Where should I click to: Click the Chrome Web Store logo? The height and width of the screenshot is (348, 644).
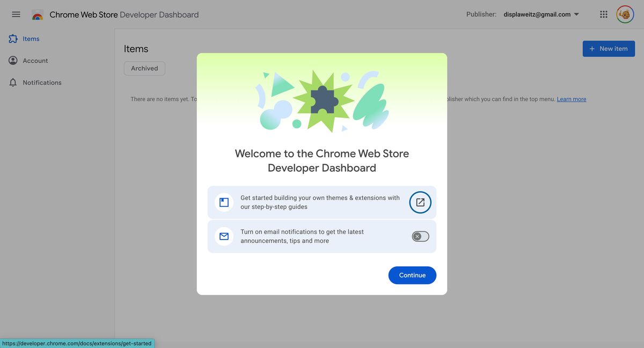click(36, 15)
